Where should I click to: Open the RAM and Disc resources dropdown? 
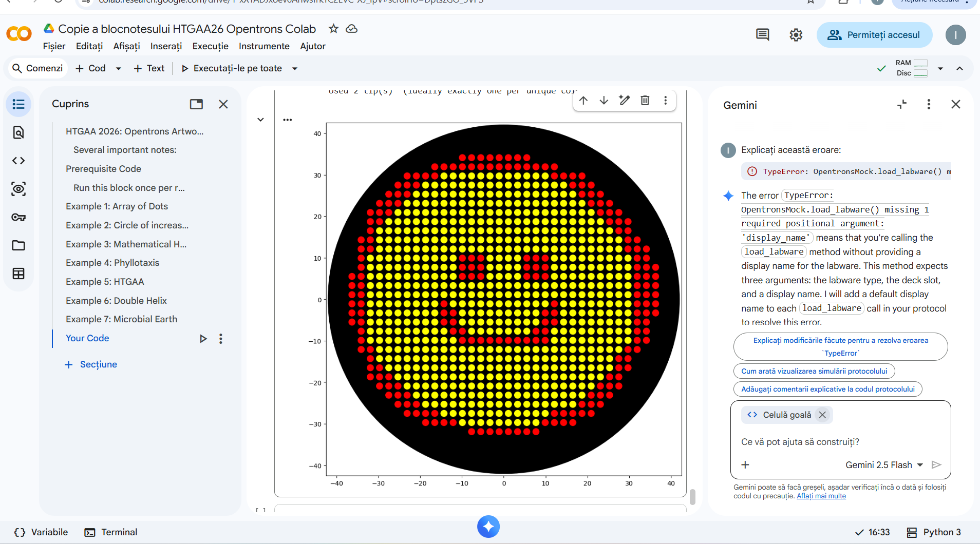tap(941, 68)
